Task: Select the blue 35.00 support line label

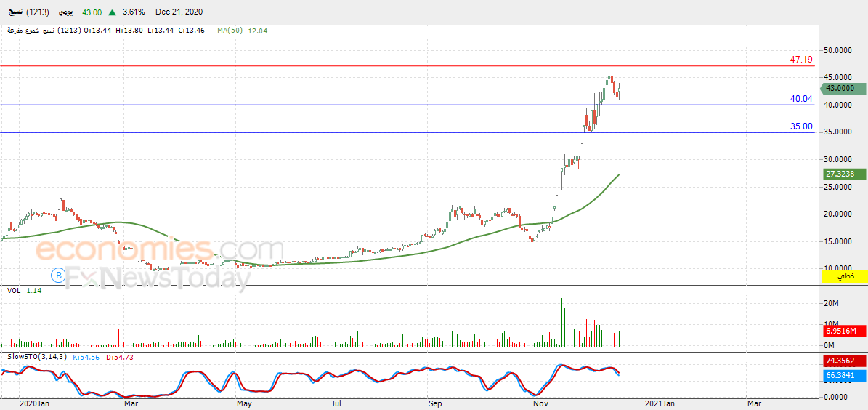Action: pos(801,126)
